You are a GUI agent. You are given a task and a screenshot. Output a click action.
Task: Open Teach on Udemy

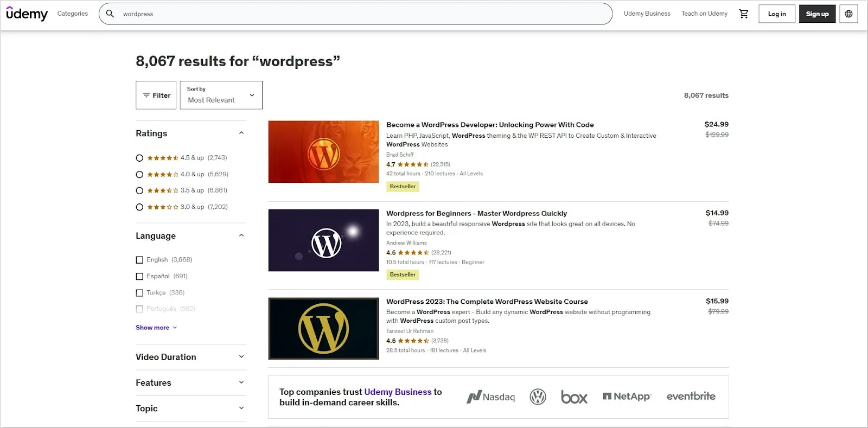(704, 14)
